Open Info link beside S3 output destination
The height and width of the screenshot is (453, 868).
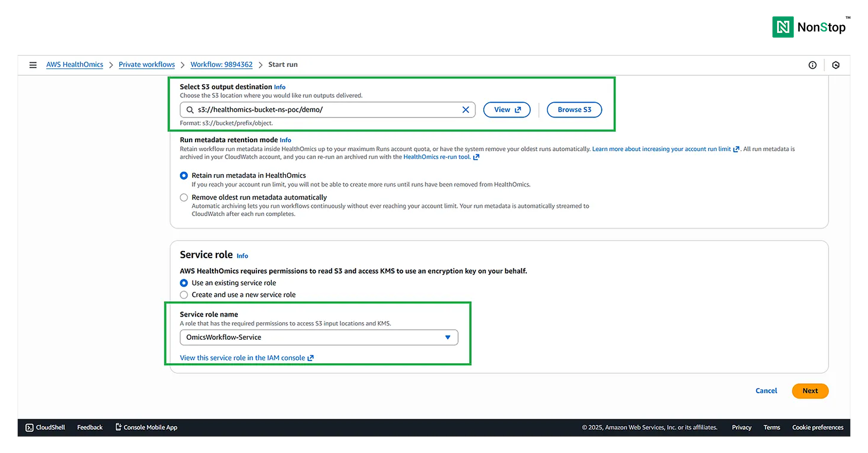280,87
